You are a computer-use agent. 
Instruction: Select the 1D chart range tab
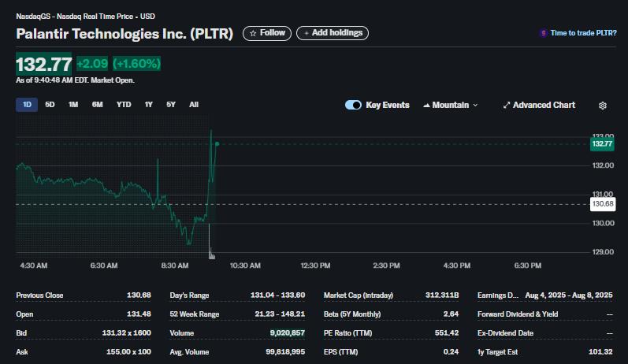click(27, 105)
